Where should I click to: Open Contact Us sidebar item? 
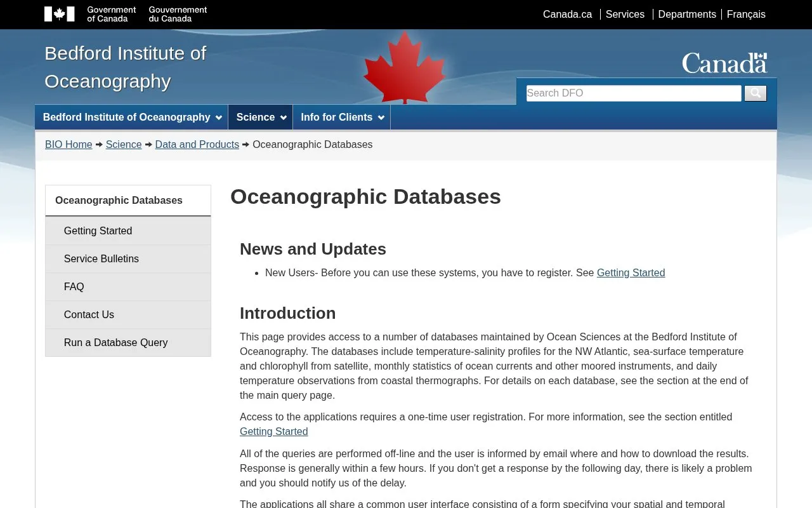(x=128, y=315)
